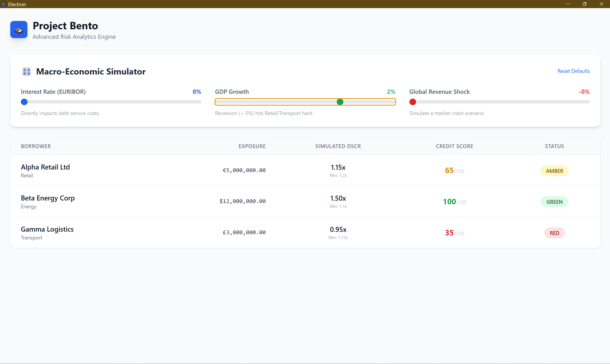Click the Project Bento app logo icon
The image size is (610, 364).
(x=19, y=30)
